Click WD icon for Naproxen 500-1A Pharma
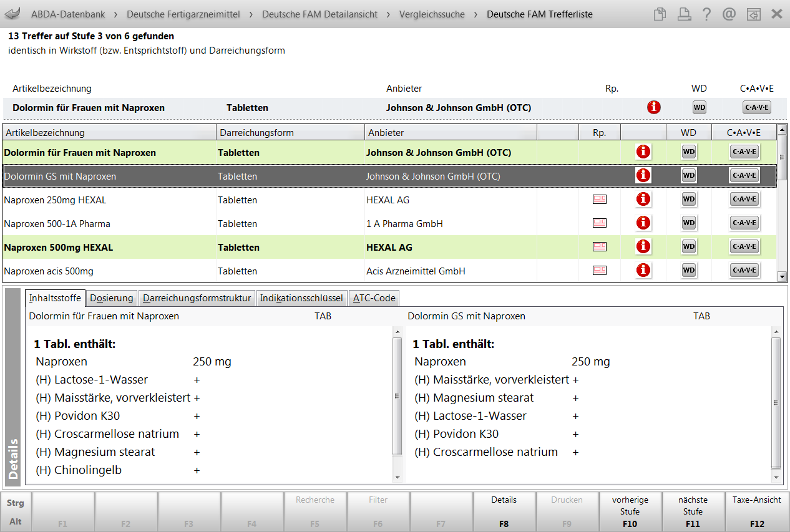Screen dimensions: 790x532 pos(688,223)
